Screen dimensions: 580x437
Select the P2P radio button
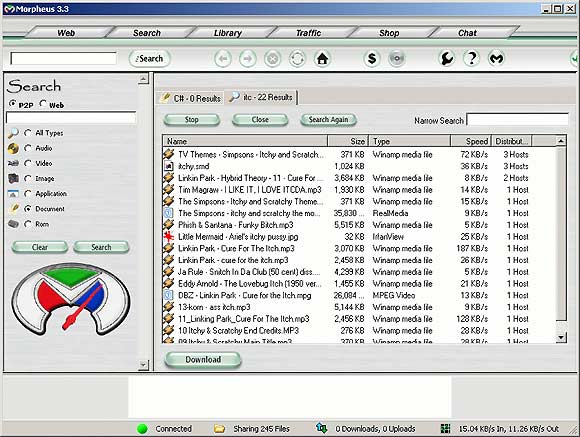coord(13,104)
